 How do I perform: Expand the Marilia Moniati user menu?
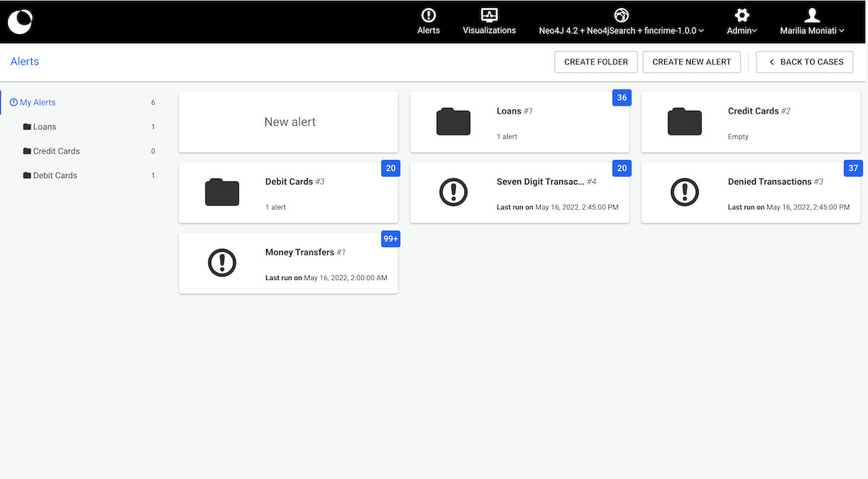coord(812,22)
